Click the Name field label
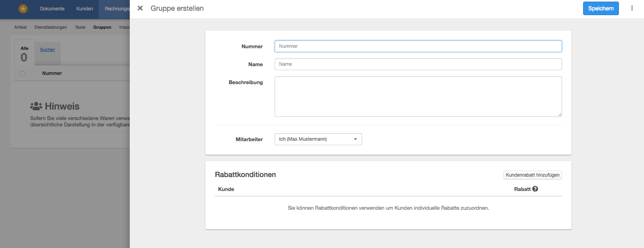Screen dimensions: 644x248 click(256, 64)
